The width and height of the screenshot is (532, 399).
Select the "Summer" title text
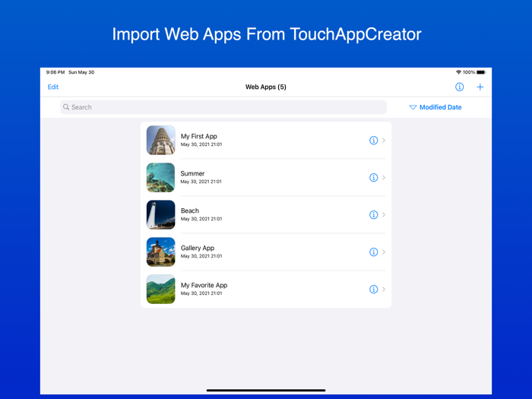(192, 173)
